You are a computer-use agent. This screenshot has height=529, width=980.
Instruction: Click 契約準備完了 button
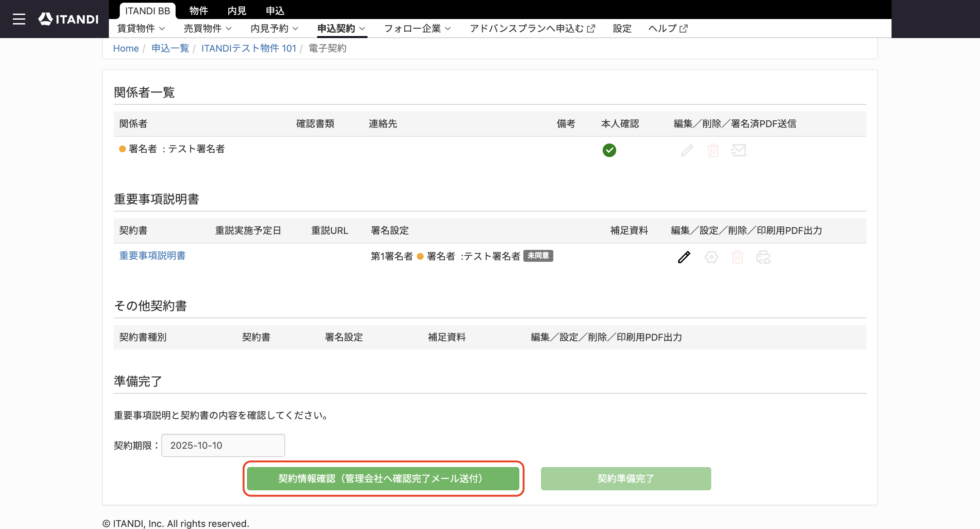(x=626, y=478)
